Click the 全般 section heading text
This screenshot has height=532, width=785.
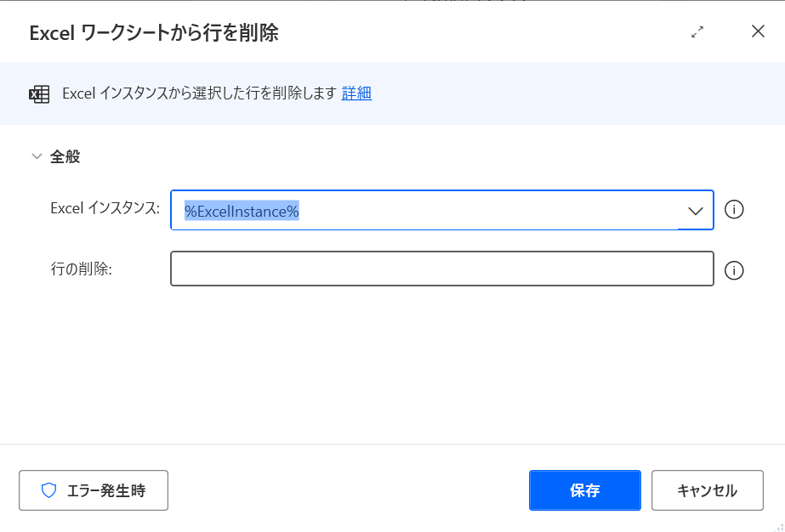pyautogui.click(x=65, y=156)
